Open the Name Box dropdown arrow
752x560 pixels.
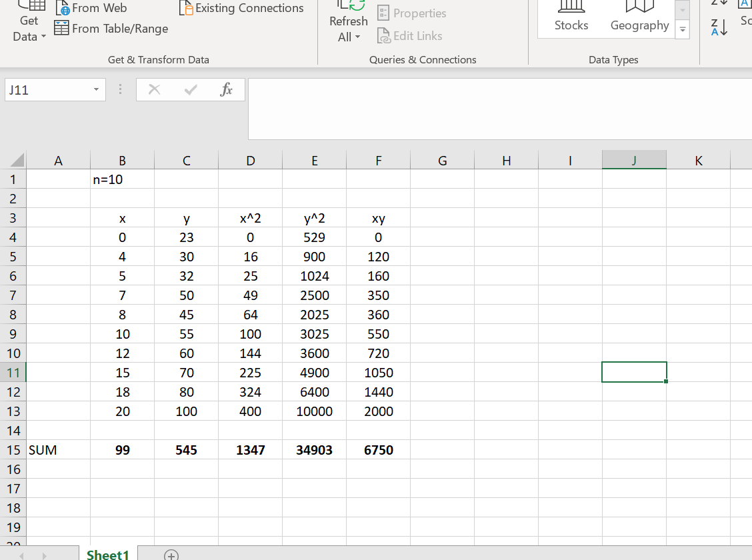click(96, 89)
